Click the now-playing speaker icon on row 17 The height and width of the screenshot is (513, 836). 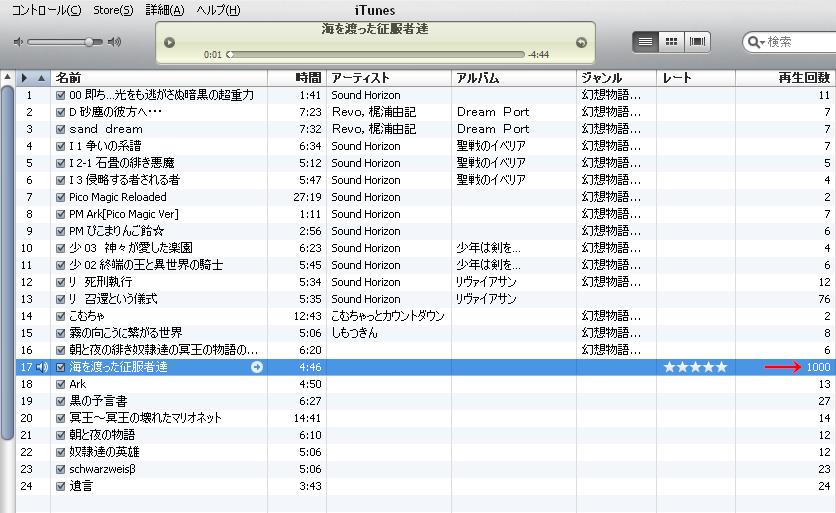point(42,367)
